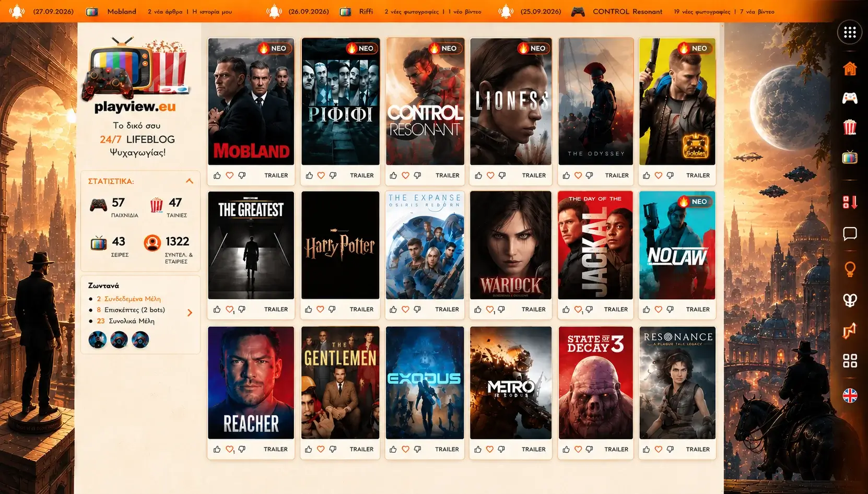
Task: Click the third online member avatar
Action: [140, 340]
